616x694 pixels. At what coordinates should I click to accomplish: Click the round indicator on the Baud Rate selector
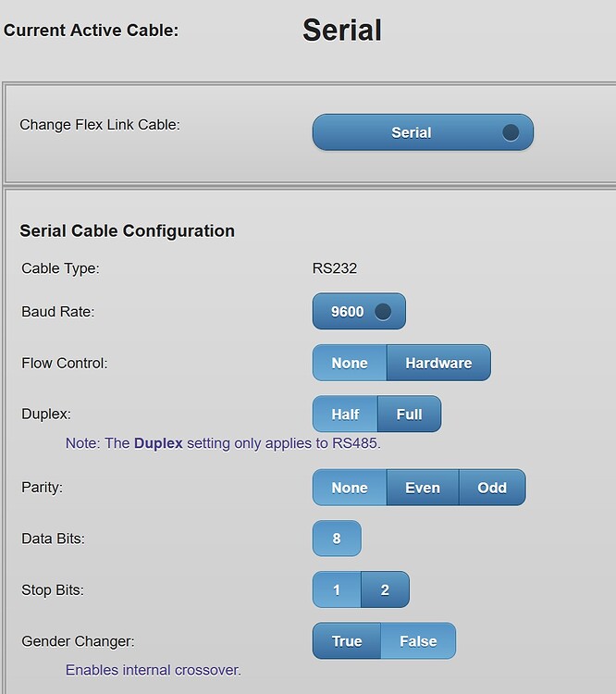(x=382, y=312)
